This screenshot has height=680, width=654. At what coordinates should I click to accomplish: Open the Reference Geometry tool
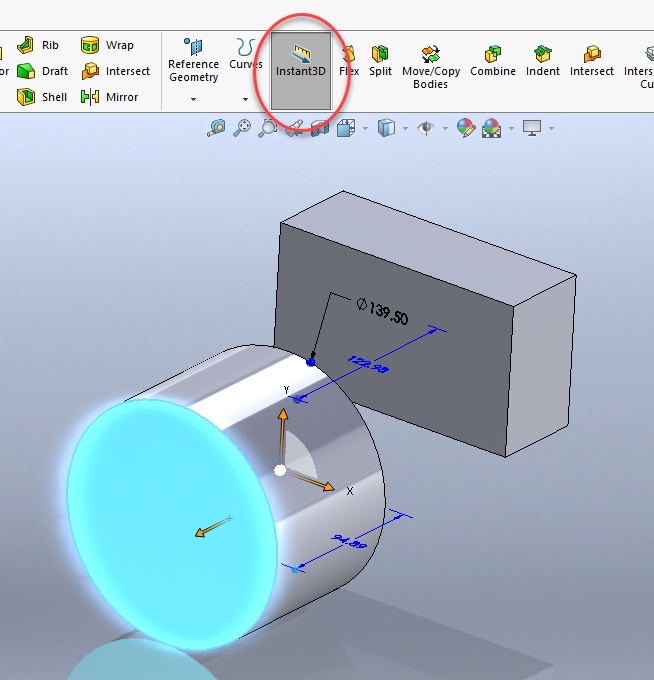click(193, 61)
